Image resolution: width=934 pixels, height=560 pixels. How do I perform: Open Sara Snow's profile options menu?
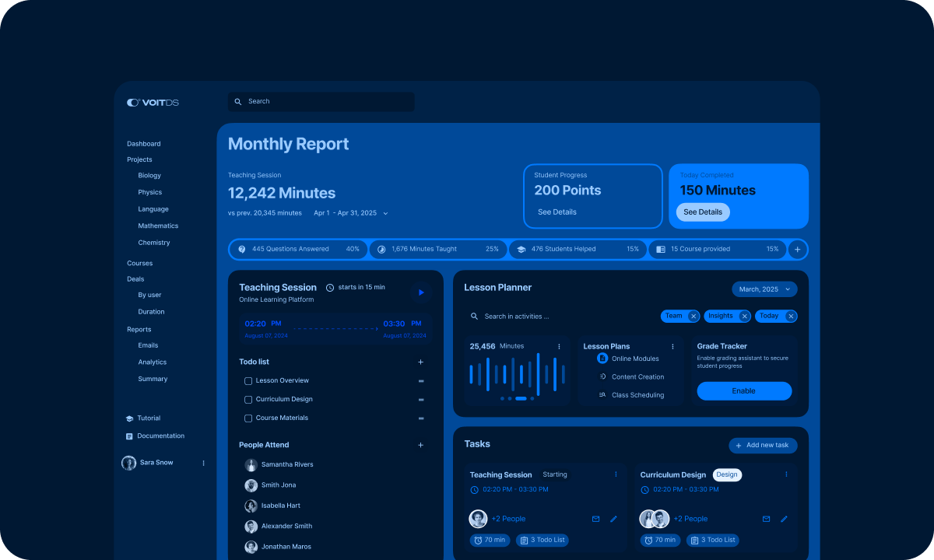click(x=204, y=463)
